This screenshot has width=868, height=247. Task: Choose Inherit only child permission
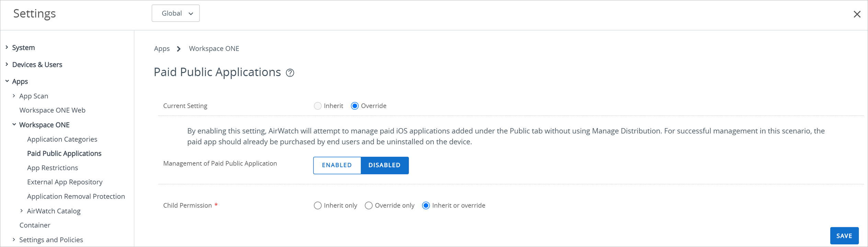tap(318, 205)
